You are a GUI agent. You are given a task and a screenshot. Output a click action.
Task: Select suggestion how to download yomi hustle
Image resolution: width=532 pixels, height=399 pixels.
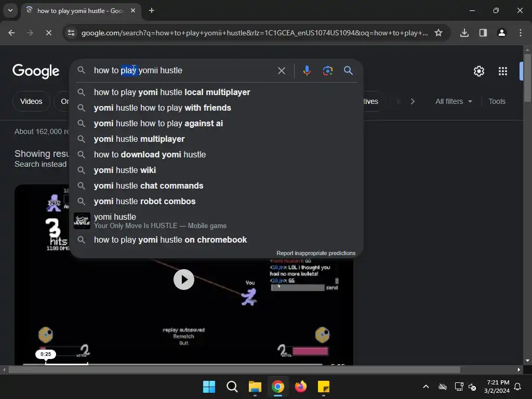[217, 155]
